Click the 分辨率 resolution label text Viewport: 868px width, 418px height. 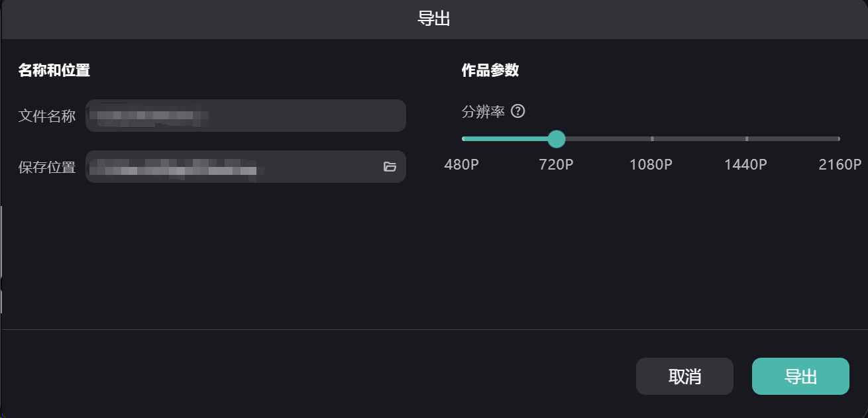[x=483, y=112]
